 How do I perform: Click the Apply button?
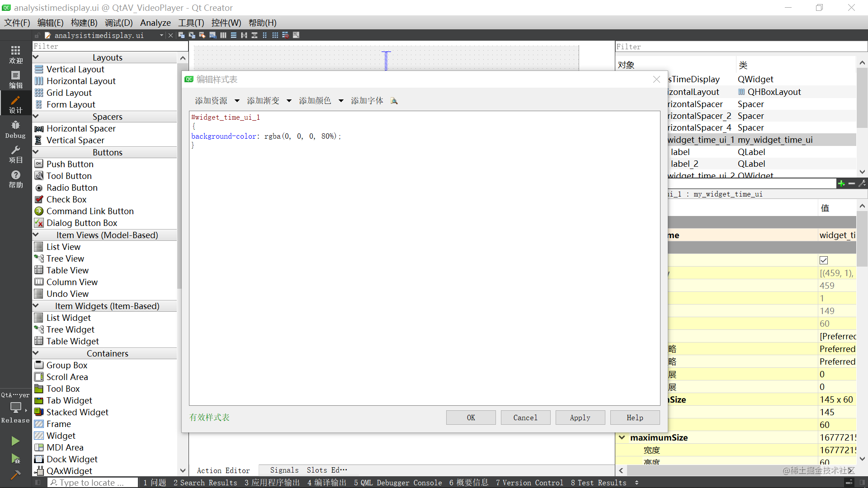click(580, 418)
